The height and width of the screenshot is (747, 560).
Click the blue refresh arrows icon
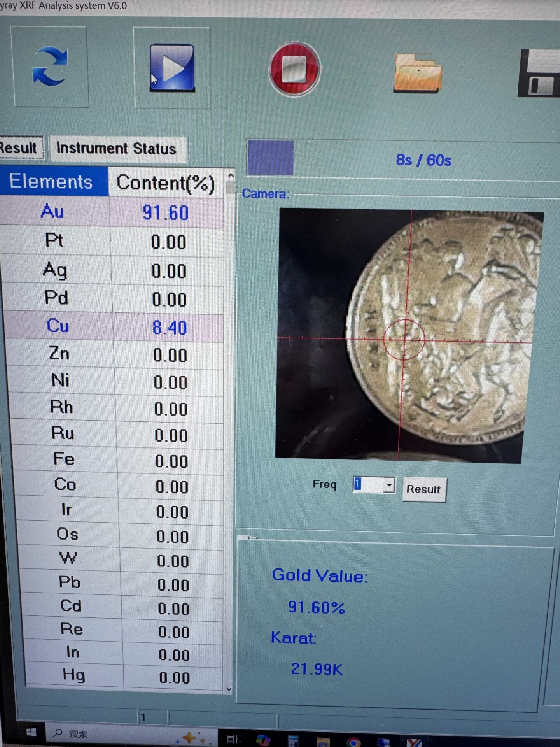50,66
